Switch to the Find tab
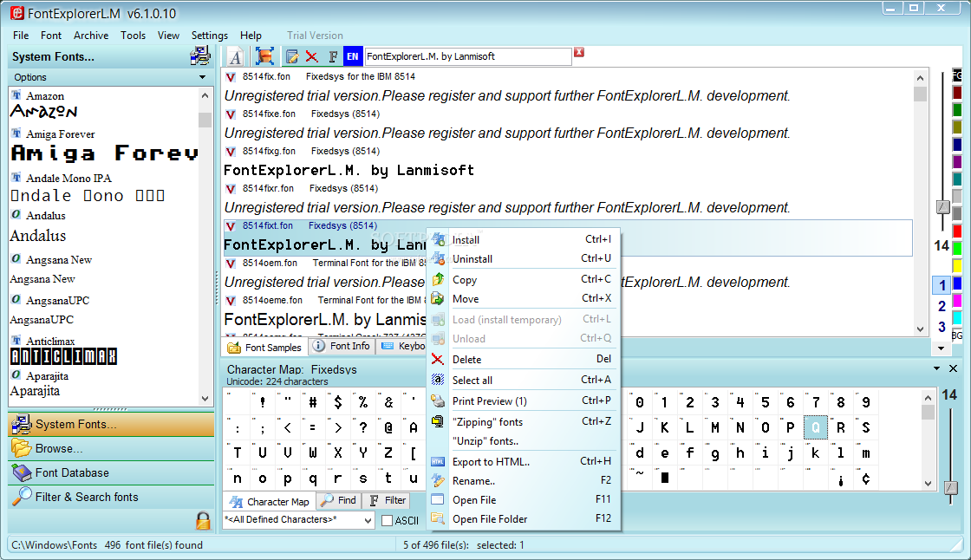The height and width of the screenshot is (560, 971). click(339, 500)
